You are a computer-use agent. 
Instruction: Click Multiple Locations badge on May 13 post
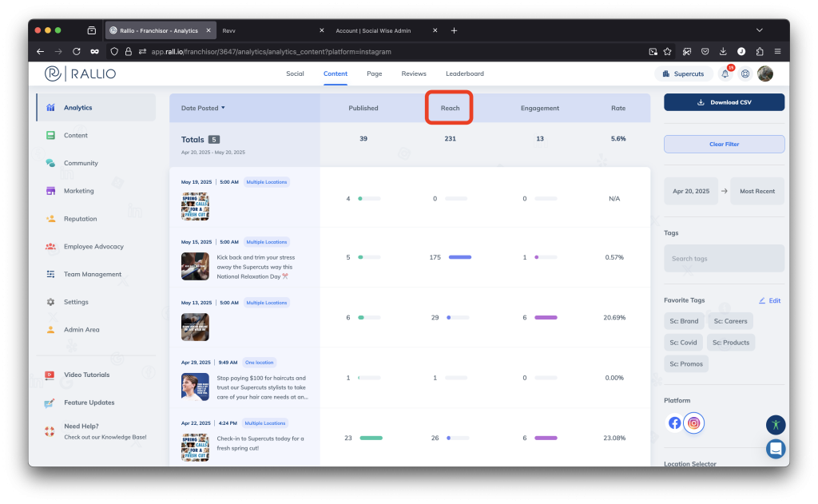[266, 303]
